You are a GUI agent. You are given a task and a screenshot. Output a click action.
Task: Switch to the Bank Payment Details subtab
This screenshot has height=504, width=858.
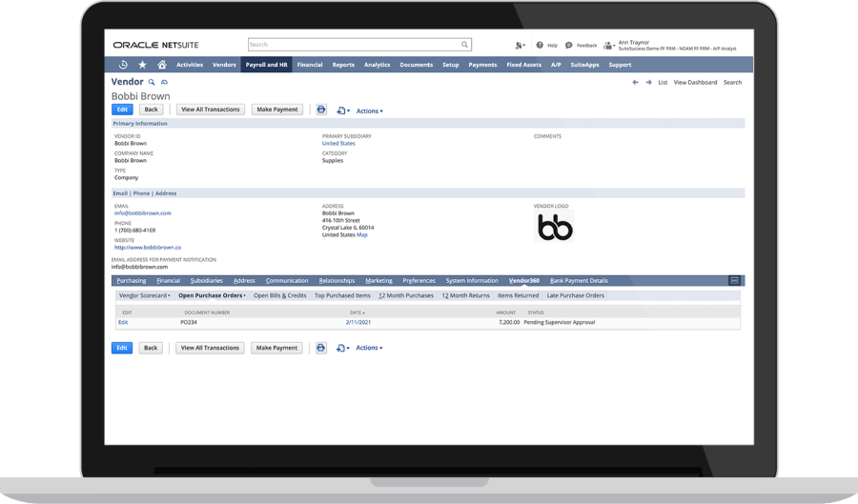(579, 280)
